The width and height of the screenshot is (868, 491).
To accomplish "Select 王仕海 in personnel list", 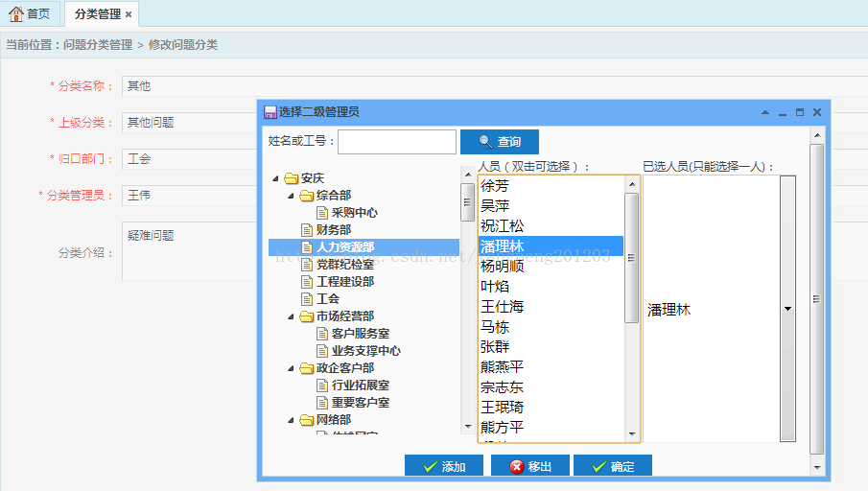I will (551, 307).
